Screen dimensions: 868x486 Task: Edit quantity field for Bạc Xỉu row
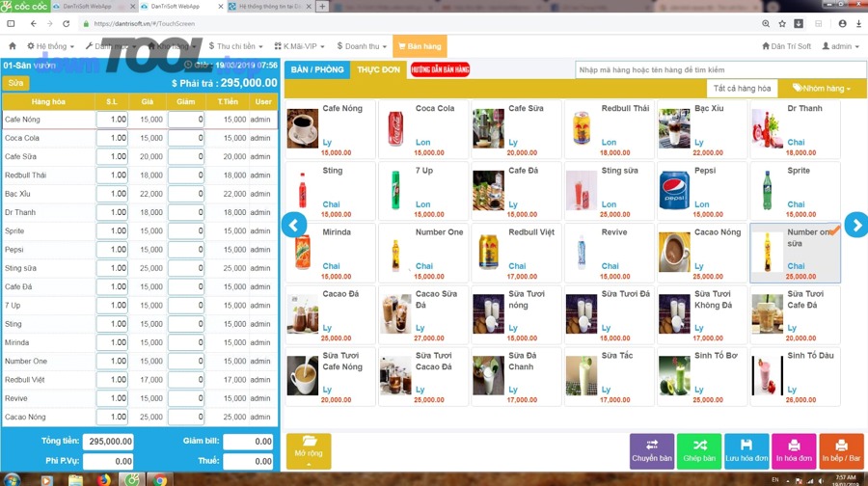coord(112,194)
